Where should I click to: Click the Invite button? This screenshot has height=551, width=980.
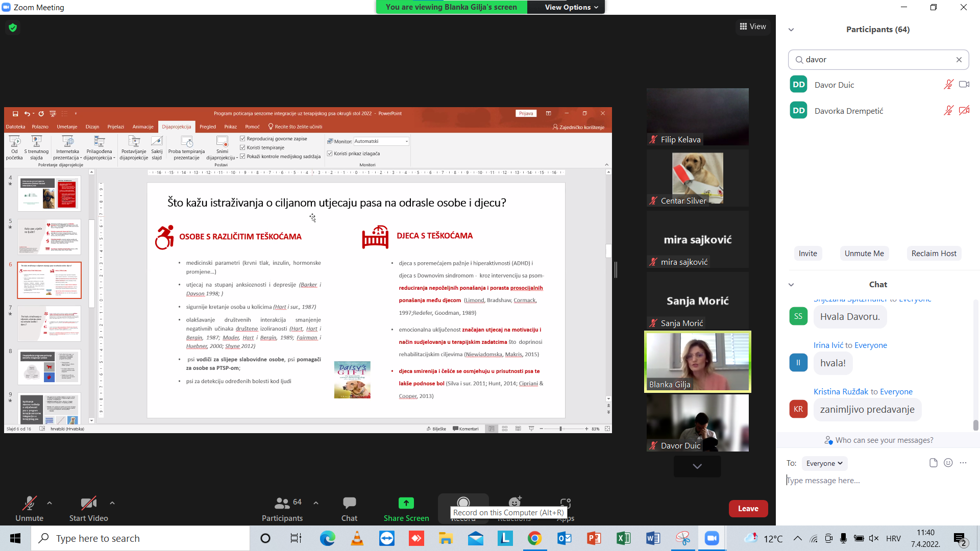tap(807, 254)
